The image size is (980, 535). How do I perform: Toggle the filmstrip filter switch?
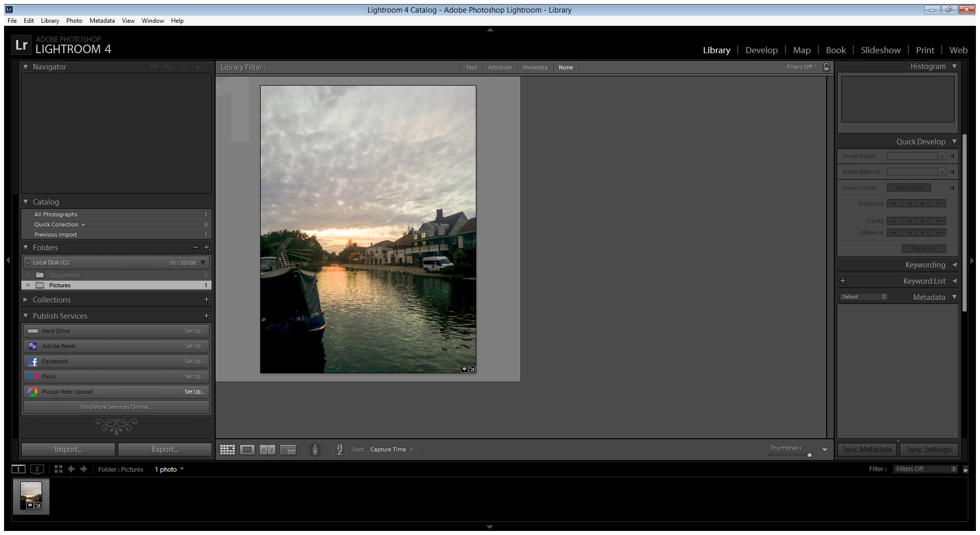click(965, 469)
